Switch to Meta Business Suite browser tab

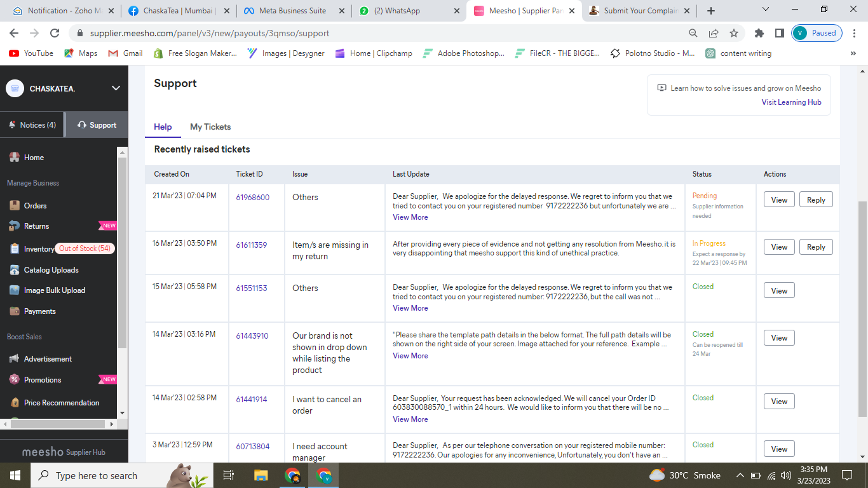[x=295, y=11]
